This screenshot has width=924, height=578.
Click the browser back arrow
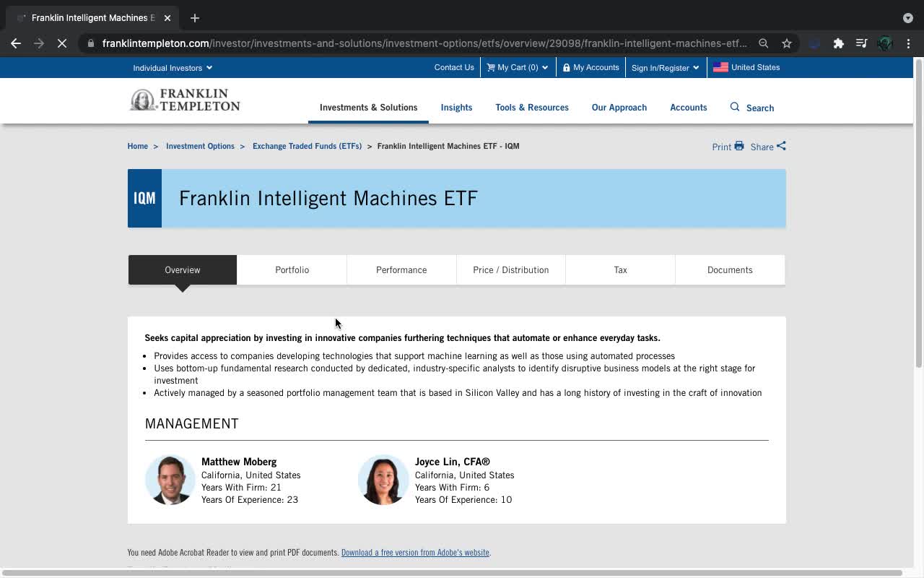(x=16, y=43)
